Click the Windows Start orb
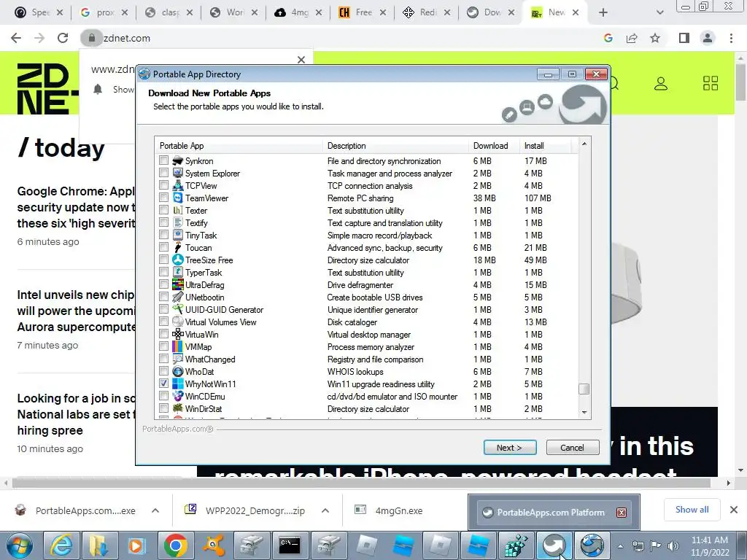The image size is (747, 560). pos(20,545)
